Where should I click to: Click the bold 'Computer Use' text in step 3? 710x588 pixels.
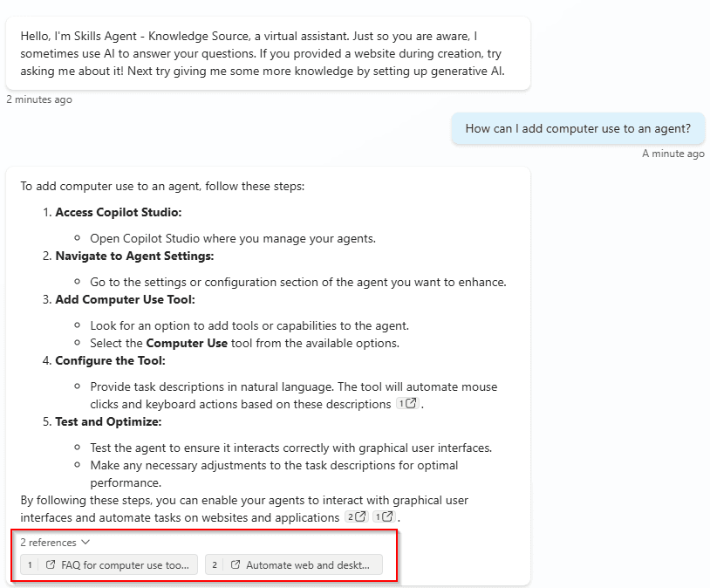click(187, 343)
